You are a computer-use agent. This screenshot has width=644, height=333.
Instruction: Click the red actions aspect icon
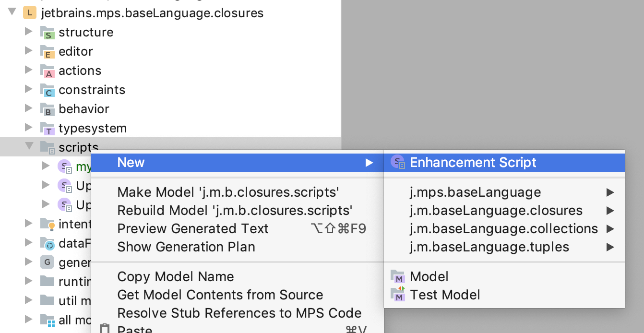click(x=48, y=71)
